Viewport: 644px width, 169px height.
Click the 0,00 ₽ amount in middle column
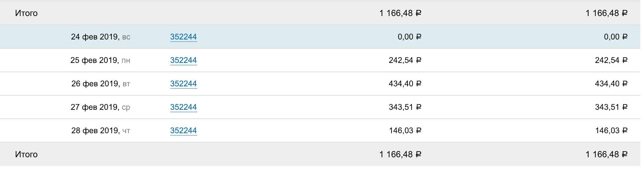409,37
